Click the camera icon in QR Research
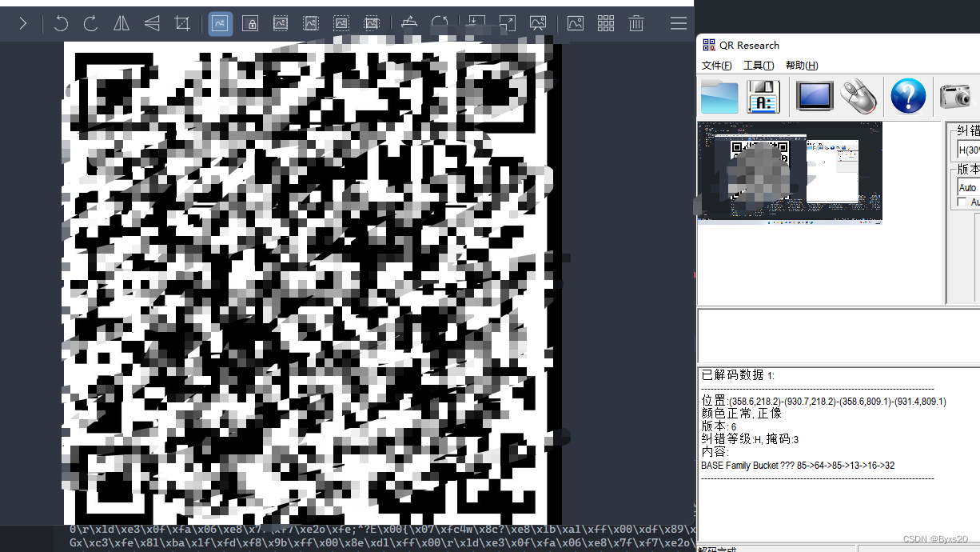The width and height of the screenshot is (980, 552). pyautogui.click(x=955, y=97)
